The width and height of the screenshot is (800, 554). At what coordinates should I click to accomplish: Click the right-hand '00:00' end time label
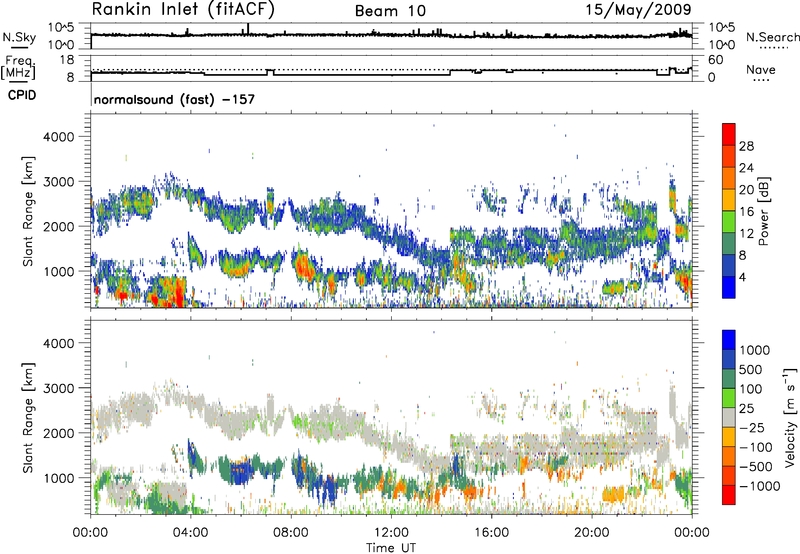pyautogui.click(x=692, y=533)
